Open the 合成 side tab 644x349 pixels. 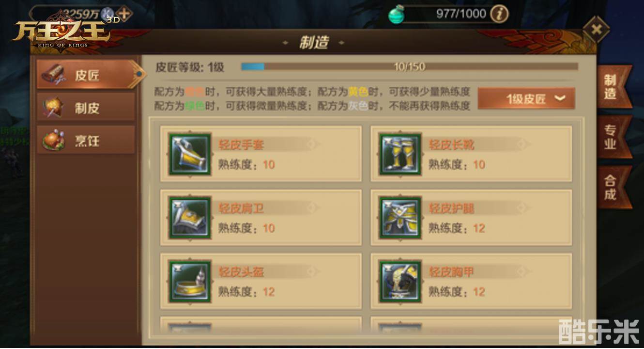(x=612, y=188)
